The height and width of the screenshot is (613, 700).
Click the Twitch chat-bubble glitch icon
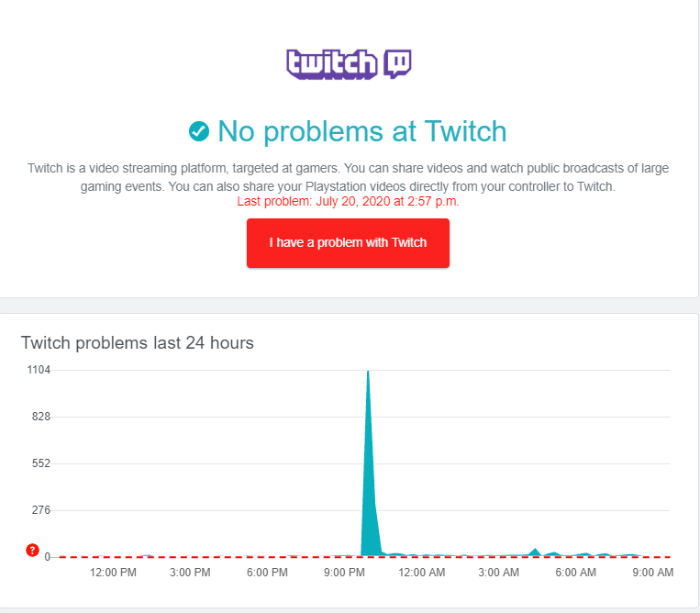[x=396, y=62]
